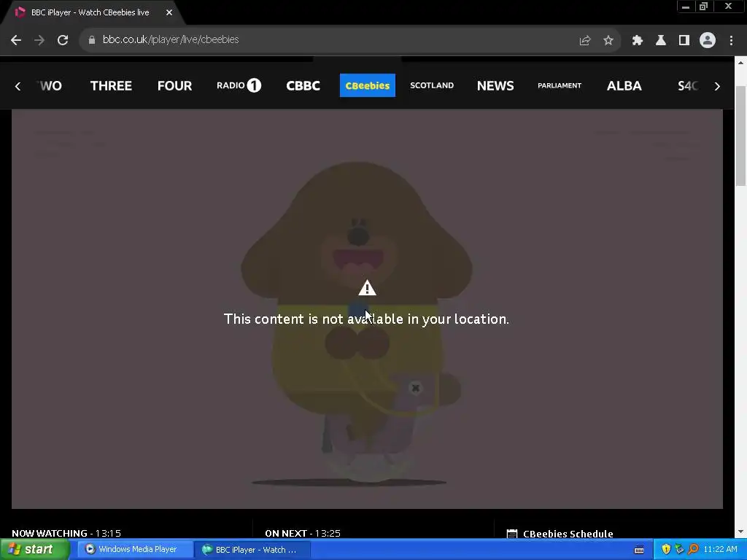Select the CBBC channel
The height and width of the screenshot is (560, 747).
point(303,86)
